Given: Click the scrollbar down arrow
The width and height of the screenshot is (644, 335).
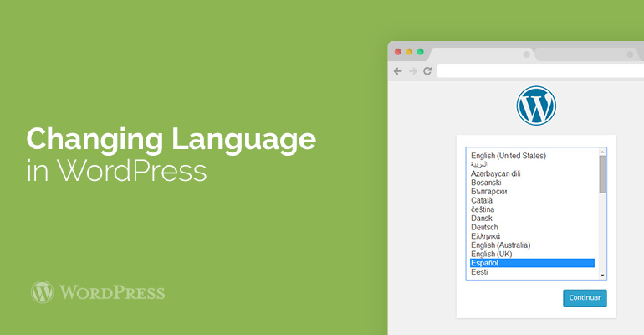Looking at the screenshot, I should point(602,276).
